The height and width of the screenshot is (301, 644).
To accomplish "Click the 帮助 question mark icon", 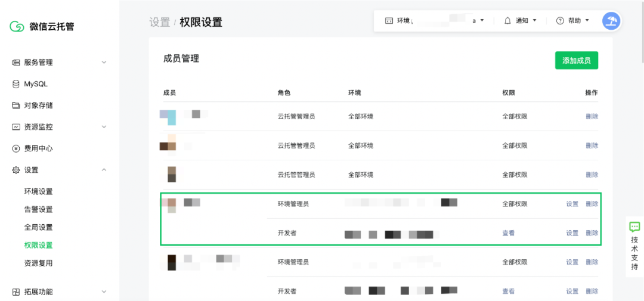I will pos(560,21).
